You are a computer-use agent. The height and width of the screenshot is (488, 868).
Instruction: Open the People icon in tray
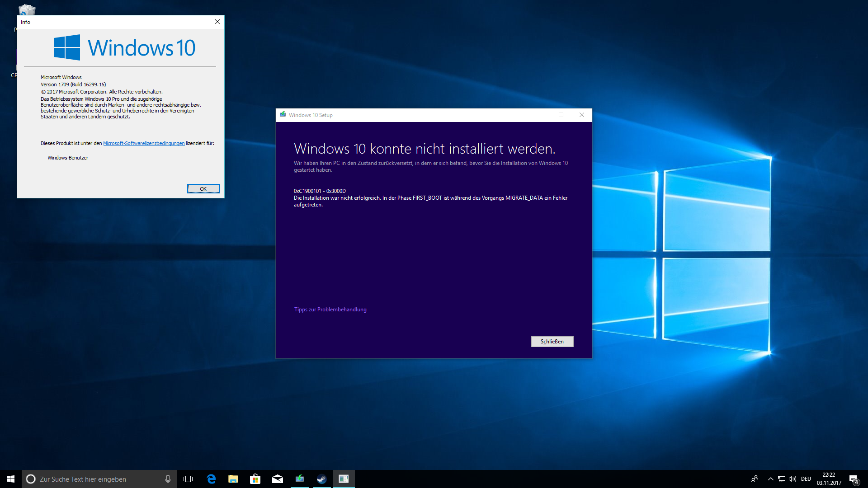click(x=755, y=479)
